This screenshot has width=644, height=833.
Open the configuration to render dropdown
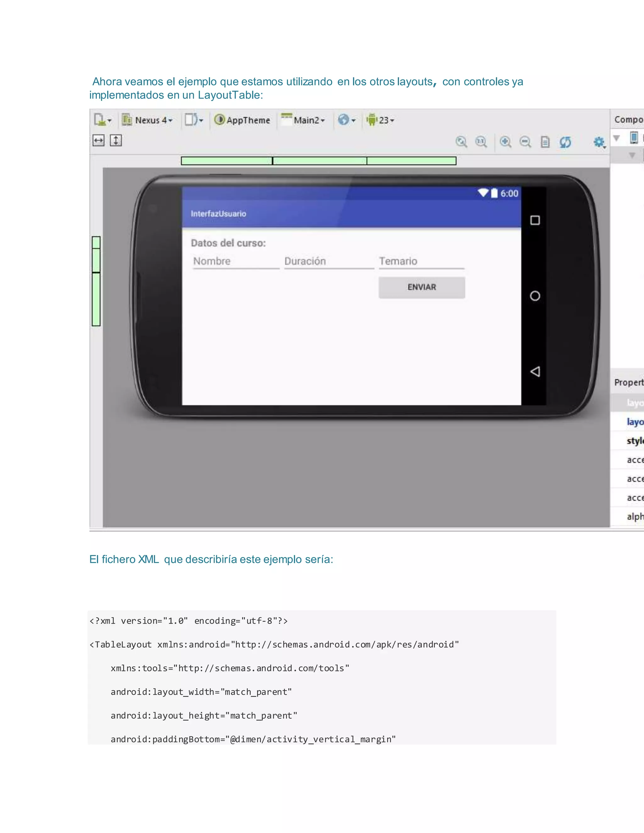tap(103, 120)
